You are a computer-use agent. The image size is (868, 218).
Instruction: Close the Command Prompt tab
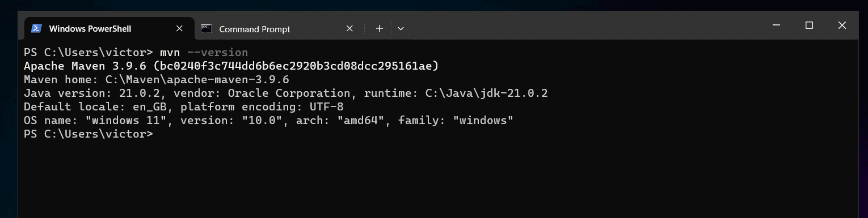[350, 28]
